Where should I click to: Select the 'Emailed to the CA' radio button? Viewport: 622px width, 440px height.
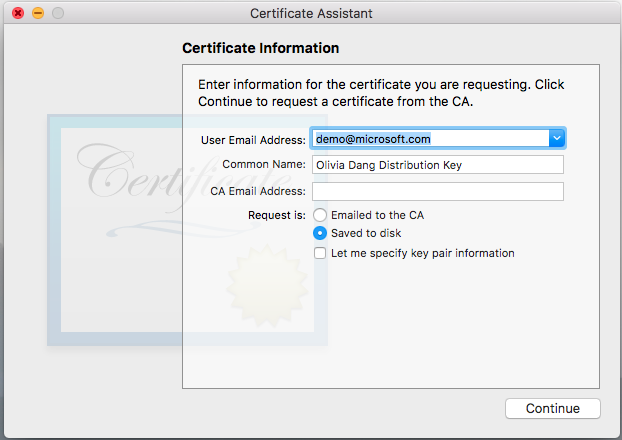320,215
